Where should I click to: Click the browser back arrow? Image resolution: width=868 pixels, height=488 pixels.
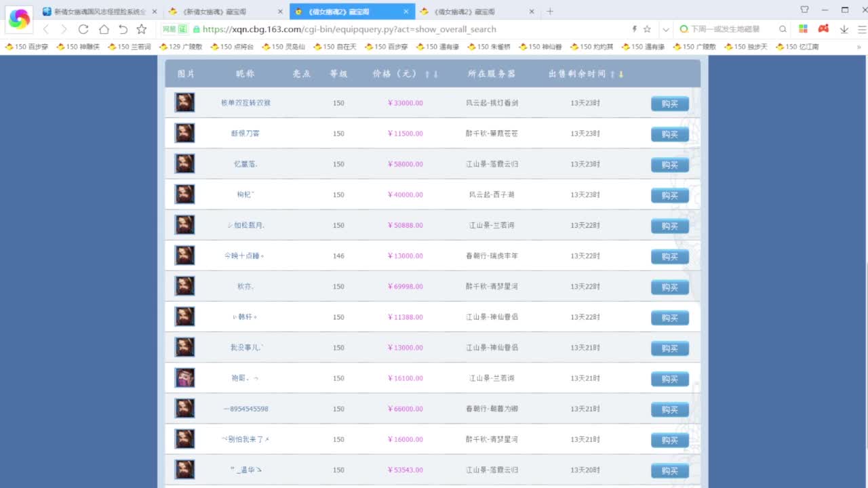pyautogui.click(x=46, y=29)
